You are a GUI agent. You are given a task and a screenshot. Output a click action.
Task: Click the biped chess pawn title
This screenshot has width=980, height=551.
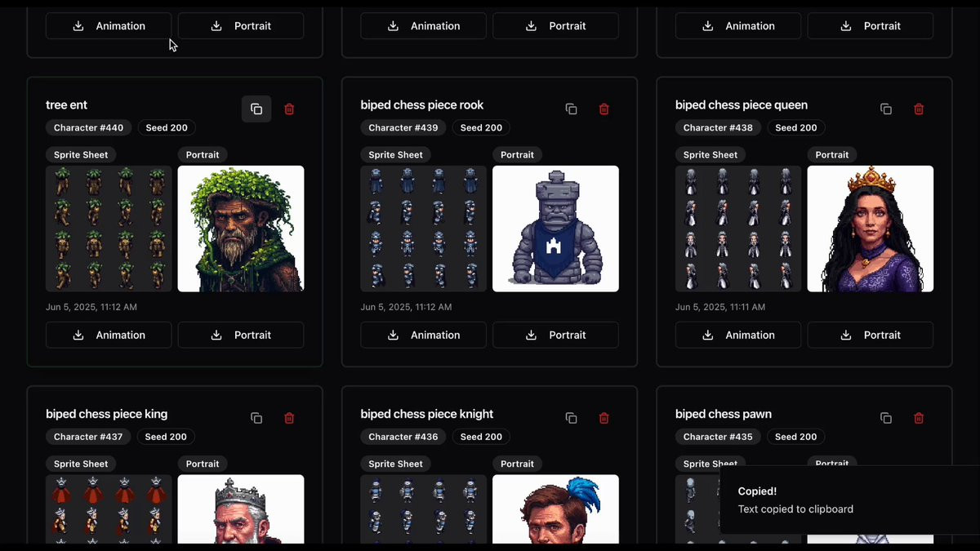coord(724,414)
